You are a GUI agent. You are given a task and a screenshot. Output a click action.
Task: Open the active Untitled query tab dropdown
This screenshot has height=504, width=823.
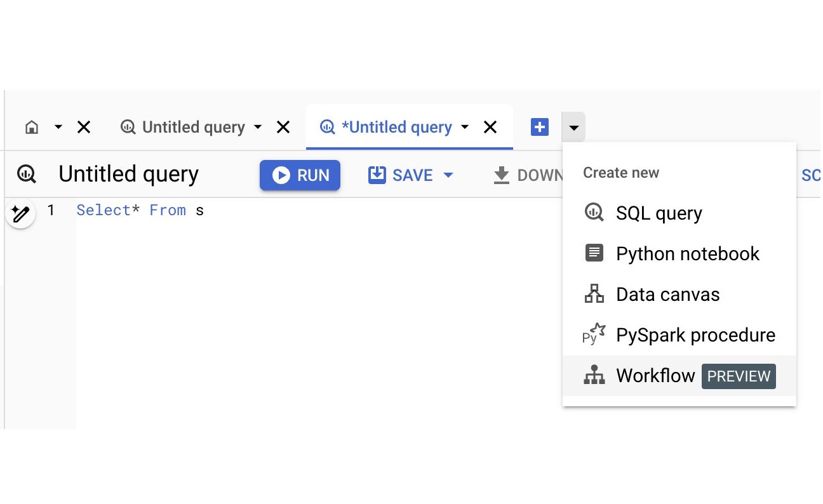click(465, 127)
